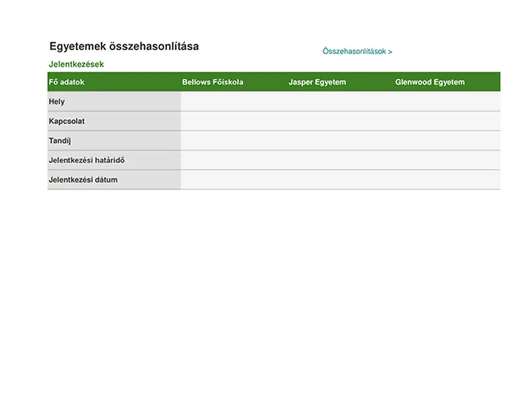Select the green Jelentkezések section heading

(x=76, y=65)
